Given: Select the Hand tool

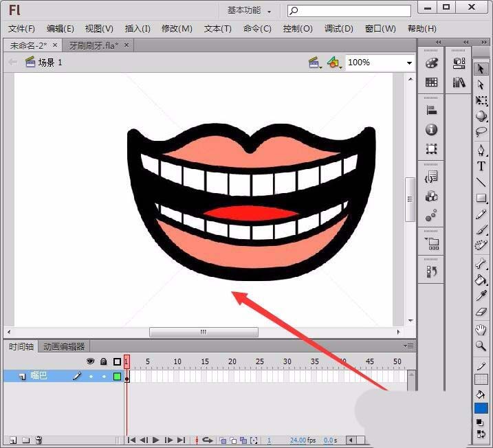Looking at the screenshot, I should [x=481, y=330].
